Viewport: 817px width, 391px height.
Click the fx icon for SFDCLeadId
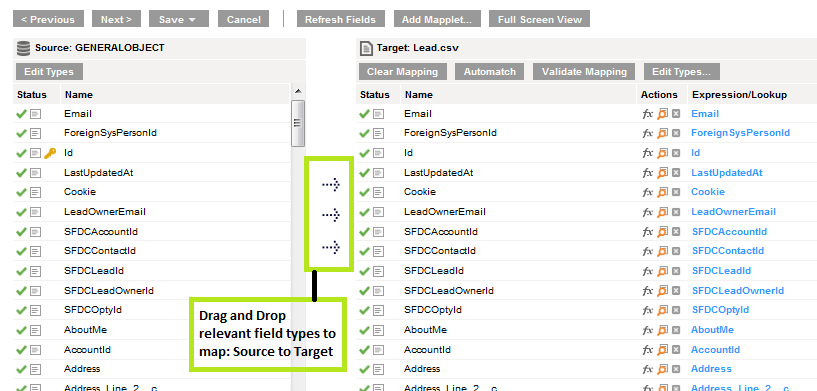648,271
